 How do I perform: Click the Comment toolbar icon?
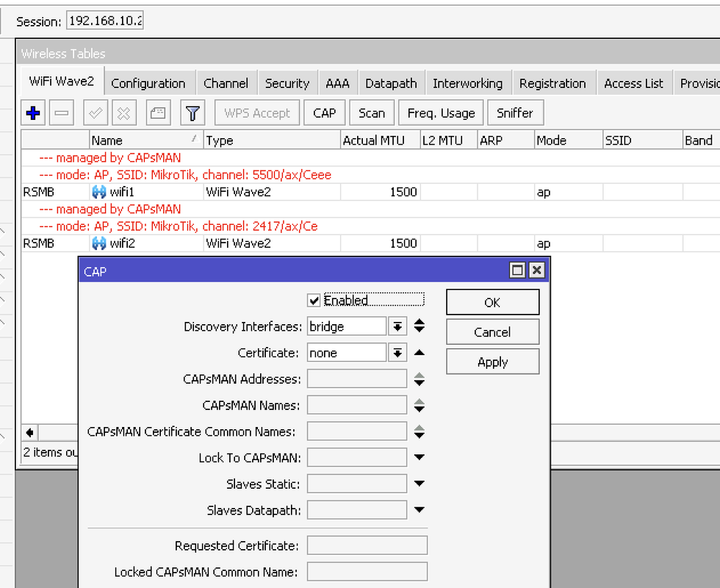pyautogui.click(x=159, y=112)
